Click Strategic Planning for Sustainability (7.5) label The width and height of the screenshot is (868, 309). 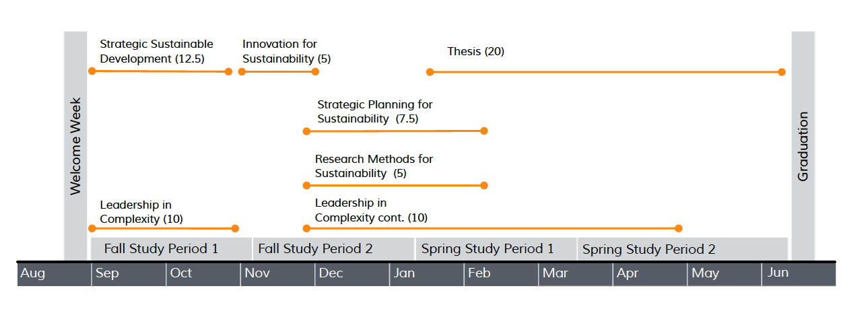(x=375, y=112)
